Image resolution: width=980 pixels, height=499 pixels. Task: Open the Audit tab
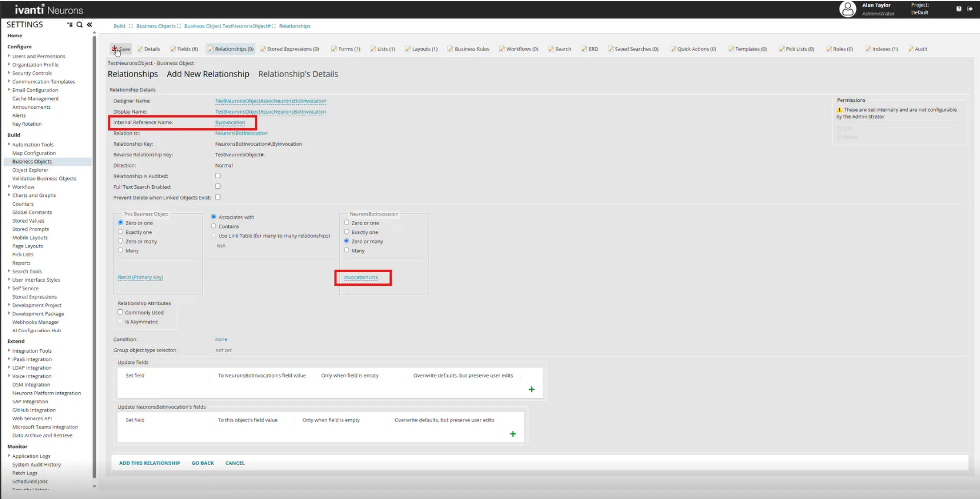point(918,49)
